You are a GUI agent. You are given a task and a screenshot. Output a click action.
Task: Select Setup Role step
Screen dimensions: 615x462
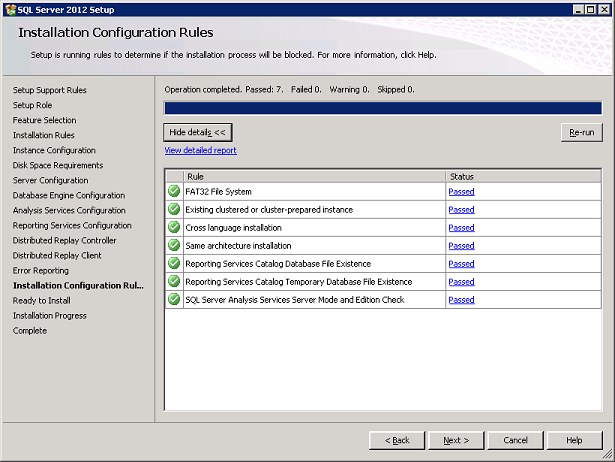click(32, 105)
